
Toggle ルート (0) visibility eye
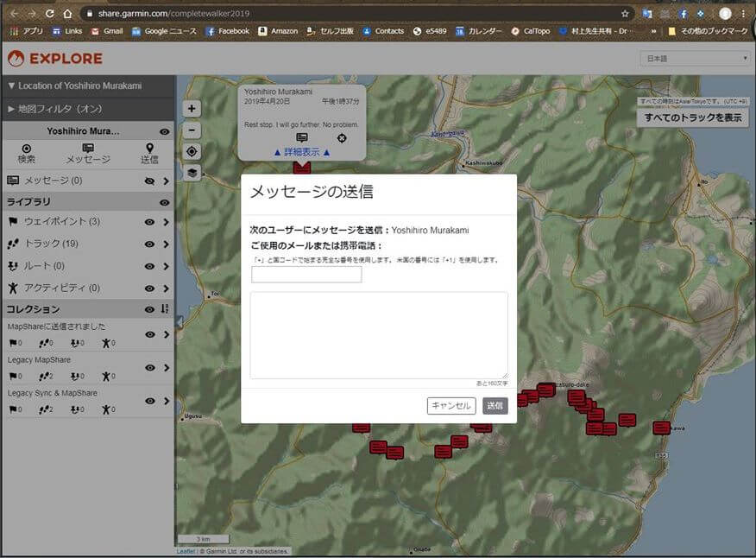tap(150, 266)
